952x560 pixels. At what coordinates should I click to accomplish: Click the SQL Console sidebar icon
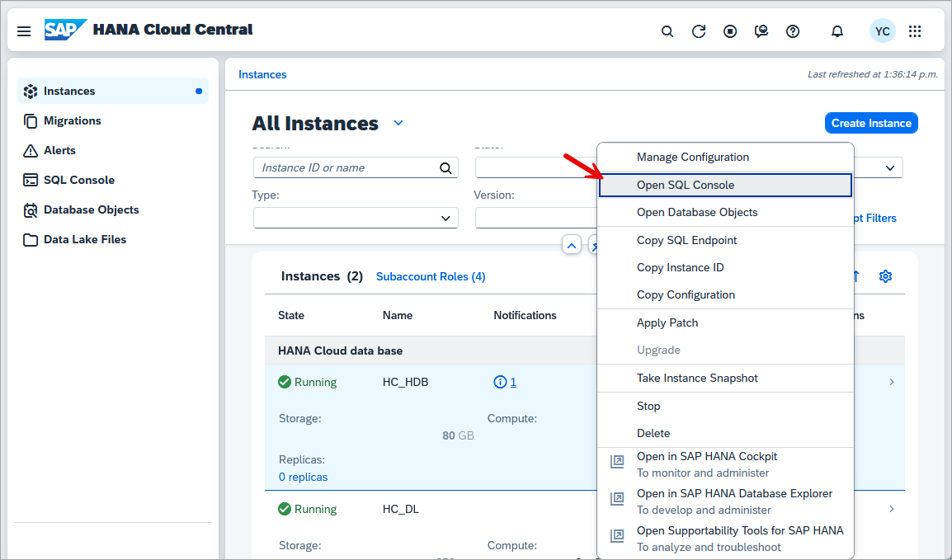pyautogui.click(x=31, y=180)
